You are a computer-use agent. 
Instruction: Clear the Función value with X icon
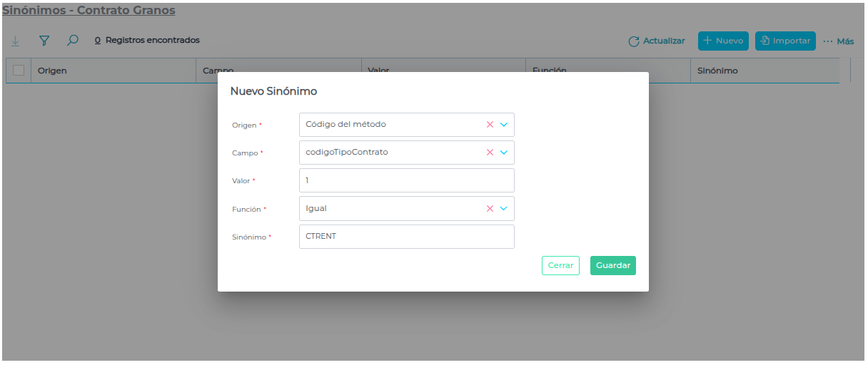[x=490, y=208]
